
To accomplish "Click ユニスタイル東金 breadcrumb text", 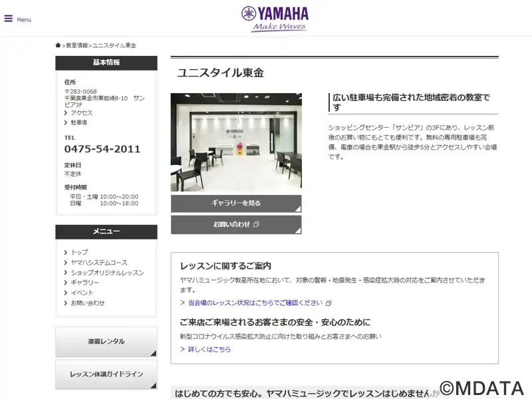I will [x=114, y=45].
